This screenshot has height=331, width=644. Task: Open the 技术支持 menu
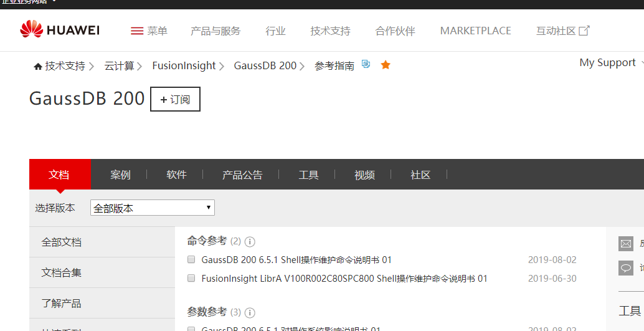click(x=330, y=31)
